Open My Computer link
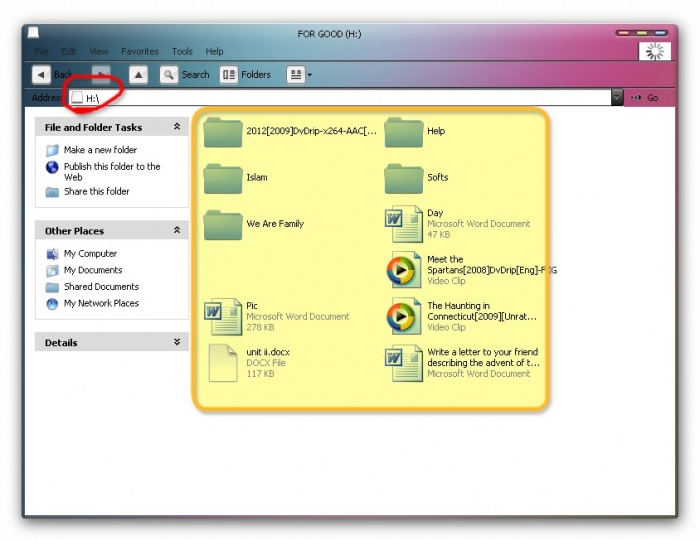 [90, 253]
